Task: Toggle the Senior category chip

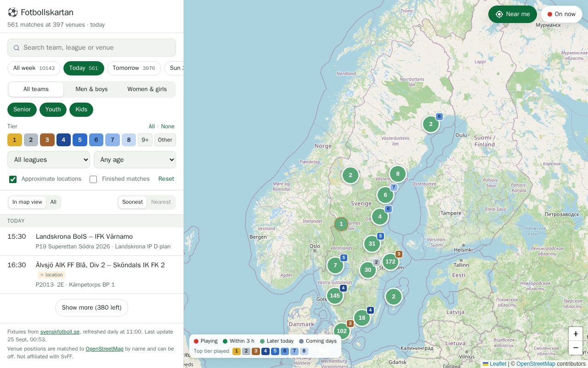Action: pyautogui.click(x=22, y=109)
